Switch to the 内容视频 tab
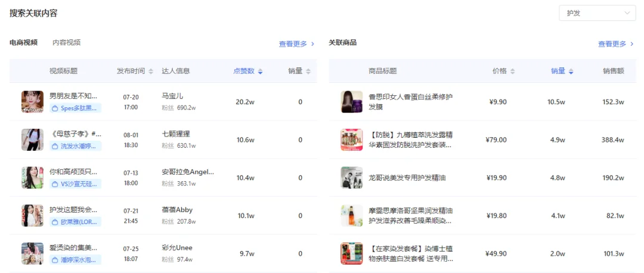The image size is (644, 273). point(67,42)
